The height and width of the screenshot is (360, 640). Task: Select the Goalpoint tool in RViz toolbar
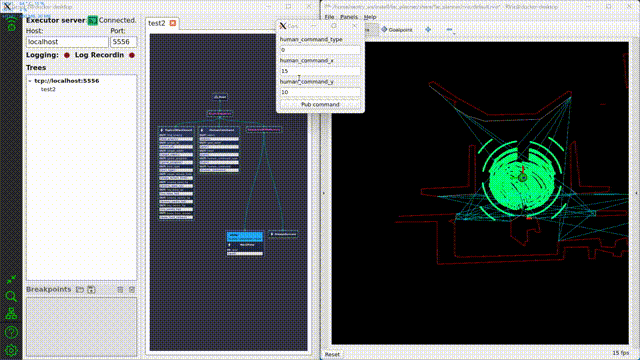(397, 30)
